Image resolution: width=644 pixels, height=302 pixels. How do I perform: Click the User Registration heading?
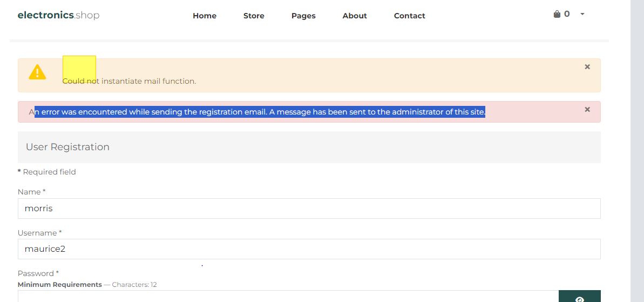[x=67, y=147]
